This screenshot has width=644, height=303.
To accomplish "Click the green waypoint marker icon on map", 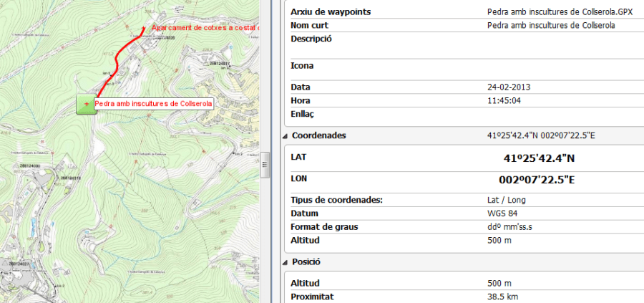I will 86,104.
